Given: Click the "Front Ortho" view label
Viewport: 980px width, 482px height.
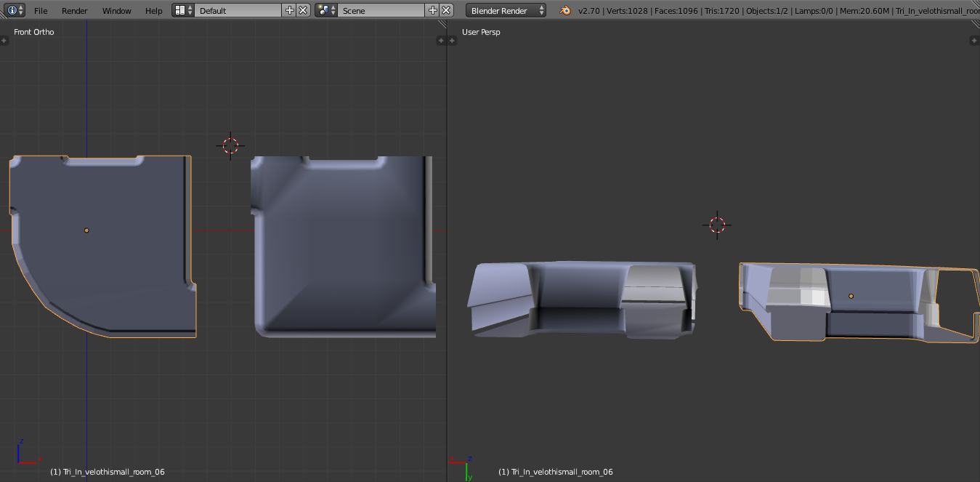Looking at the screenshot, I should (34, 32).
